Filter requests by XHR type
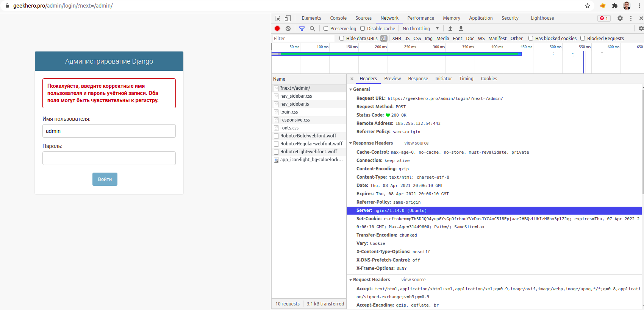Image resolution: width=644 pixels, height=310 pixels. (x=397, y=38)
